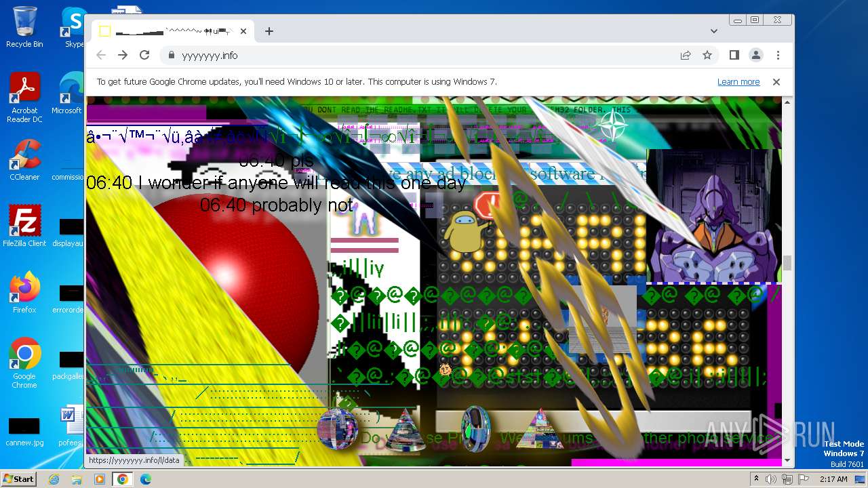Click the yellow crewmate character

point(465,232)
